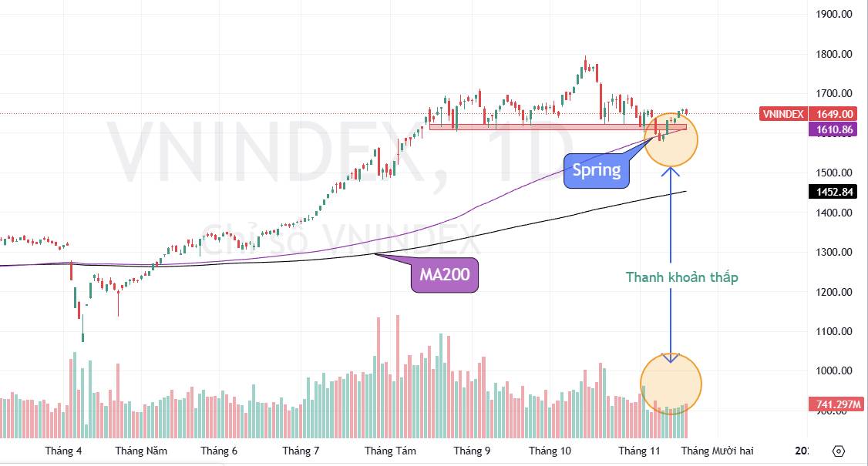Click the green 'Thanh khoản thấp' text
Screen dimensions: 868x466
[681, 277]
